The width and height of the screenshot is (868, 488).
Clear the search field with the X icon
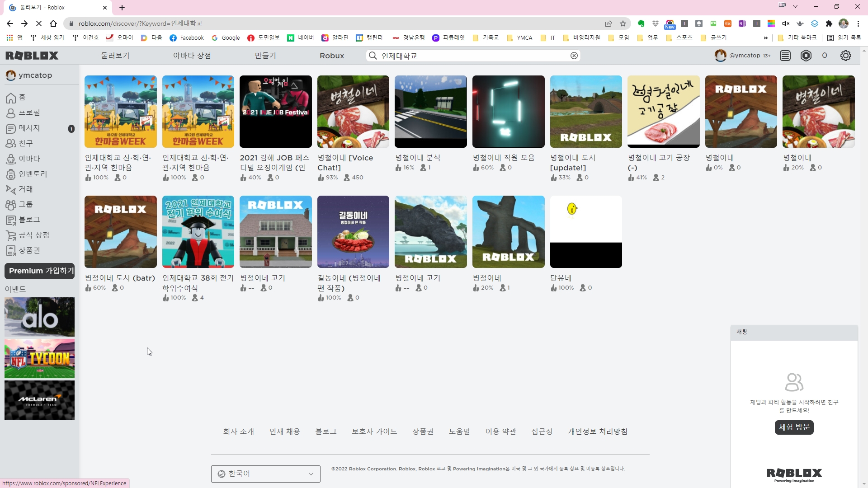[x=574, y=56]
